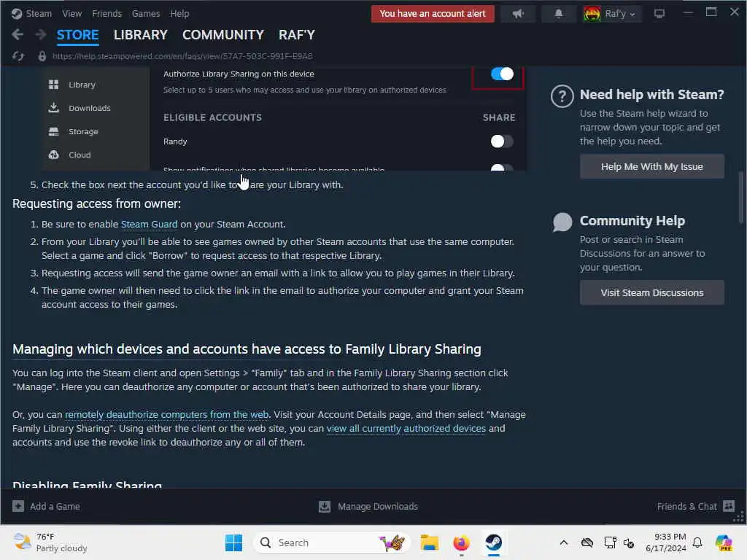
Task: Click the Windows notification bell in tray
Action: pos(697,542)
